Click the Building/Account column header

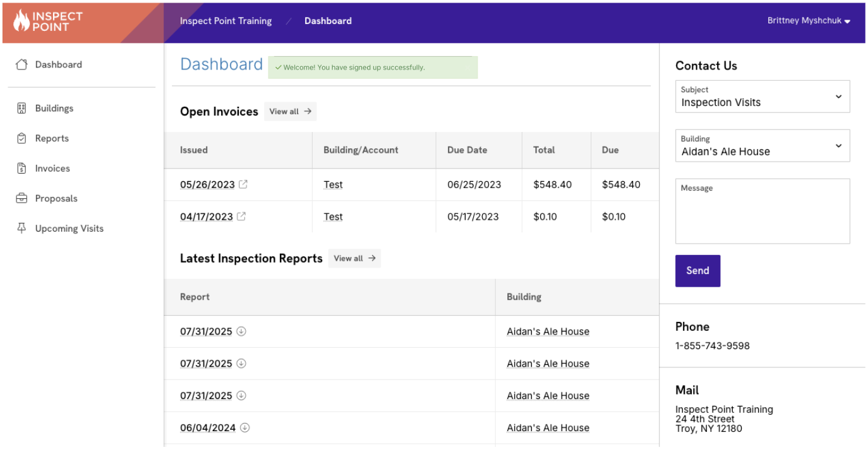[361, 150]
